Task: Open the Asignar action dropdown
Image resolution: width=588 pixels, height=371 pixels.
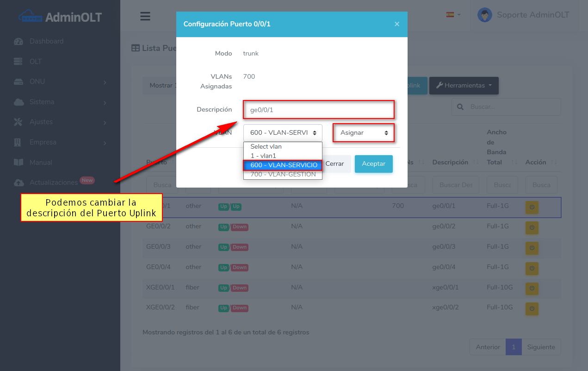Action: (x=364, y=133)
